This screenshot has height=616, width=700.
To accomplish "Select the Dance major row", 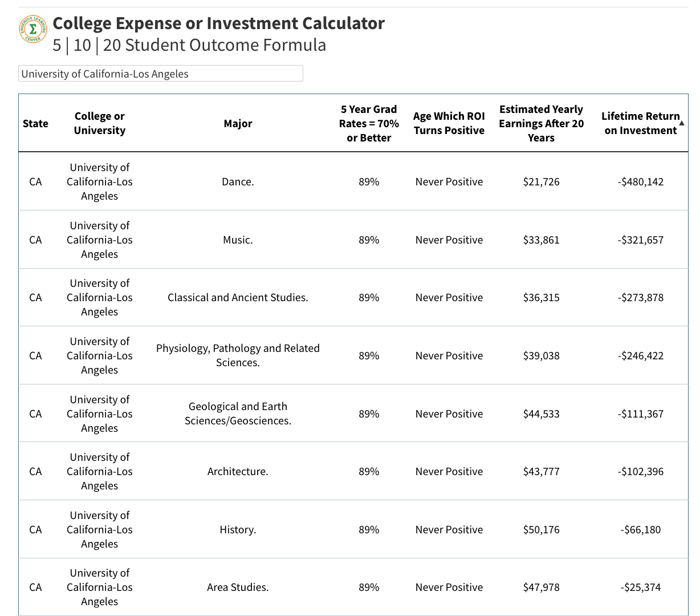I will pos(238,182).
